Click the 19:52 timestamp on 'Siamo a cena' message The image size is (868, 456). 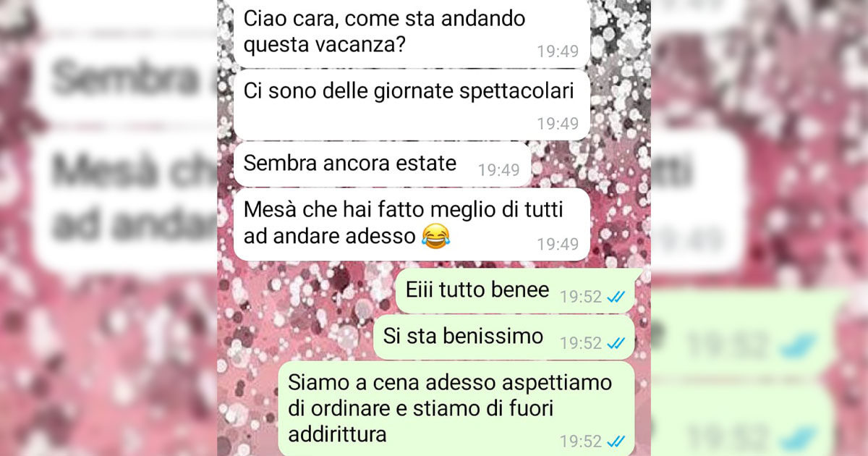(x=581, y=441)
